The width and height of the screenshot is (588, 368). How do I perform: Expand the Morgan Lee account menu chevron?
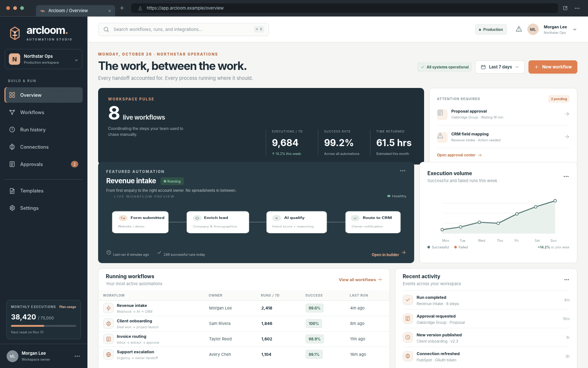pyautogui.click(x=575, y=29)
